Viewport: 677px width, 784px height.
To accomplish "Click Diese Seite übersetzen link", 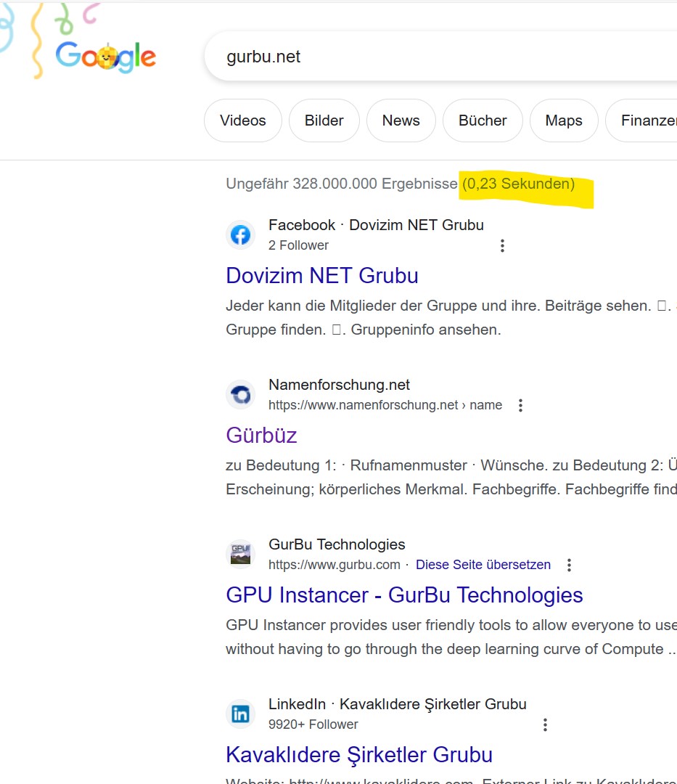I will [483, 565].
